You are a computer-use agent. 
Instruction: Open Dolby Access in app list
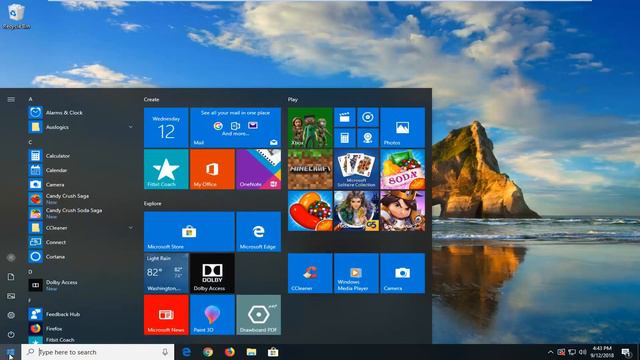[x=82, y=285]
